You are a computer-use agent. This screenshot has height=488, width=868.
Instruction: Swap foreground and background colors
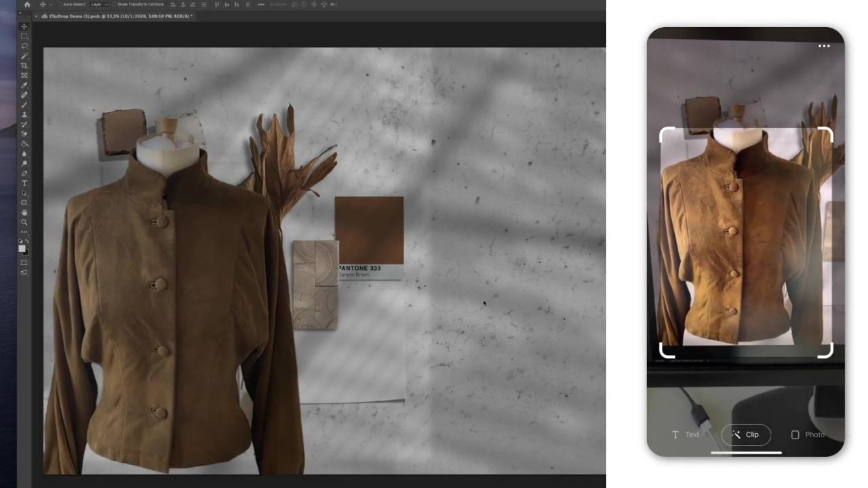click(x=26, y=241)
